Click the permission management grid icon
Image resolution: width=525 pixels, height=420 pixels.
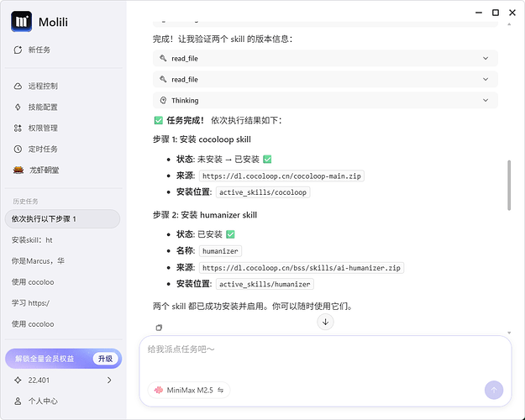[18, 128]
